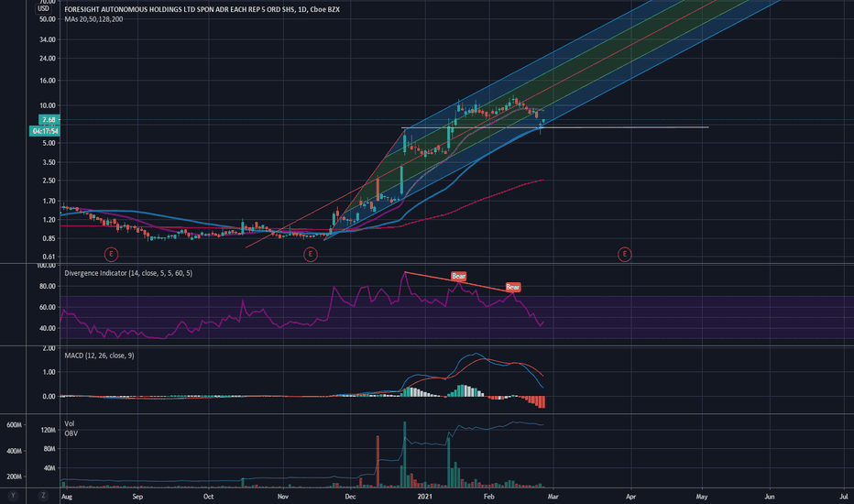Viewport: 854px width, 504px height.
Task: Click the FORESIGHT AUTONOMOUS HOLDINGS chart title
Action: pos(203,9)
